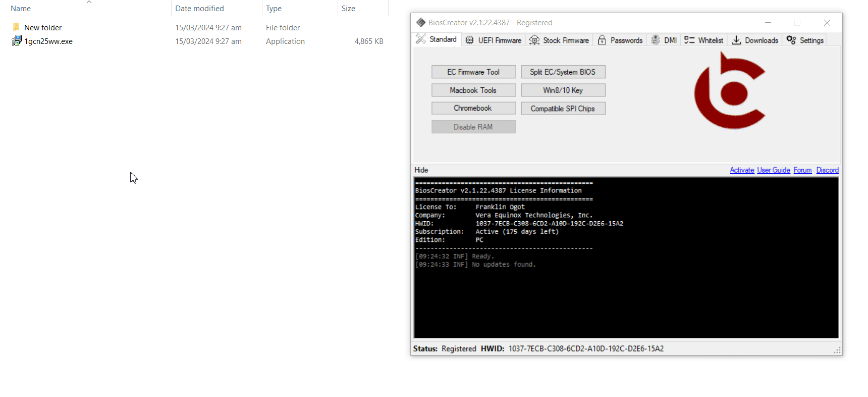Click the Subscription Active 175 days line
This screenshot has width=868, height=397.
tap(487, 231)
